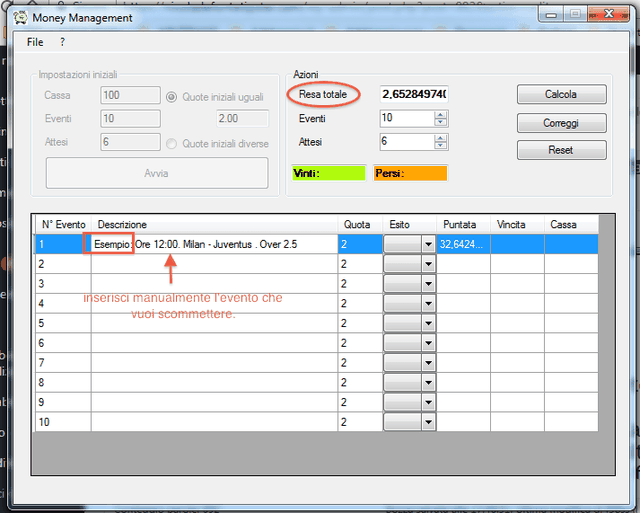Select event row number 8
The height and width of the screenshot is (513, 640).
pos(63,382)
